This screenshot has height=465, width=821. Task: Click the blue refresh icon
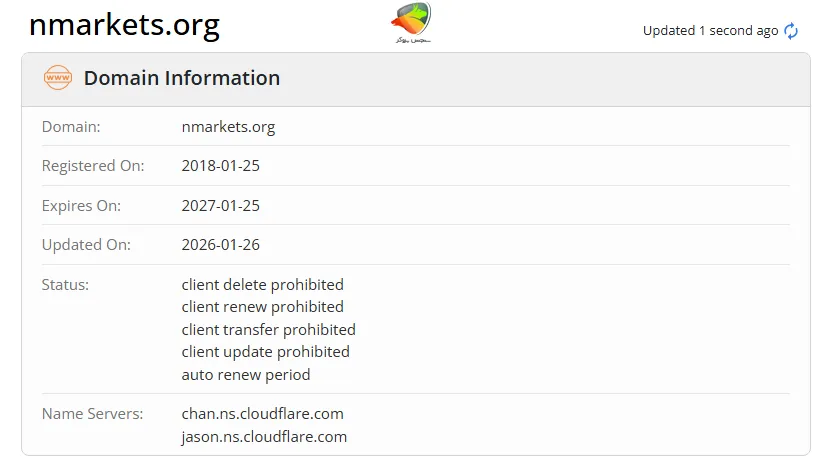pyautogui.click(x=791, y=31)
